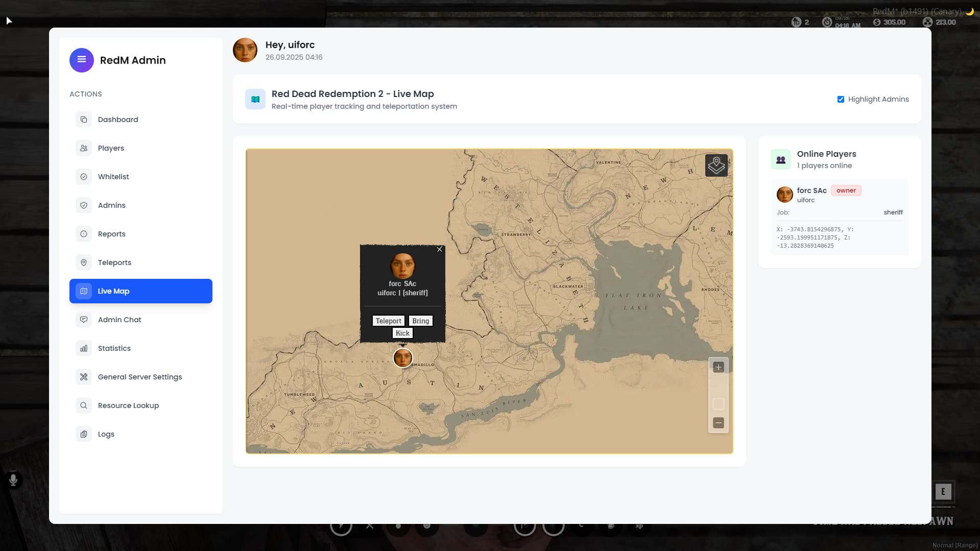This screenshot has height=551, width=980.
Task: Click the player coordinates text
Action: click(816, 237)
